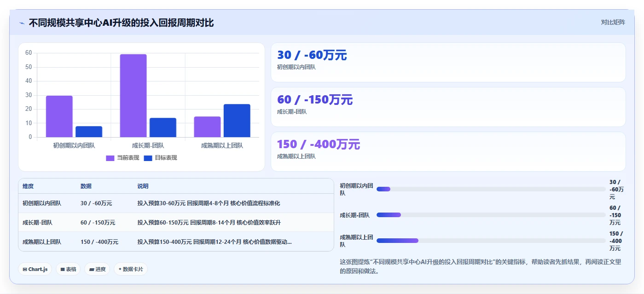Click the lightning icon beside the title
Viewport: 644px width, 294px height.
22,23
